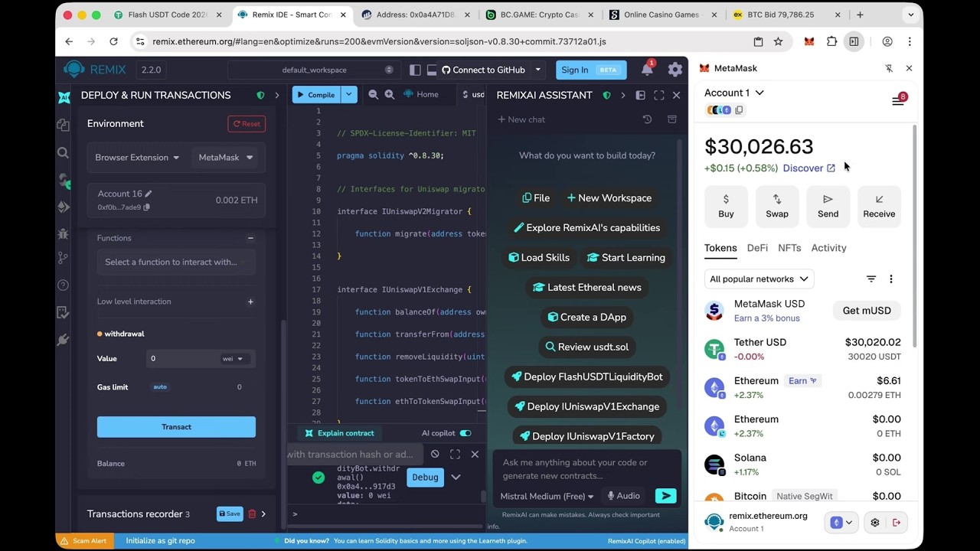Open the Git source control sidebar icon
This screenshot has width=980, height=551.
pyautogui.click(x=64, y=259)
